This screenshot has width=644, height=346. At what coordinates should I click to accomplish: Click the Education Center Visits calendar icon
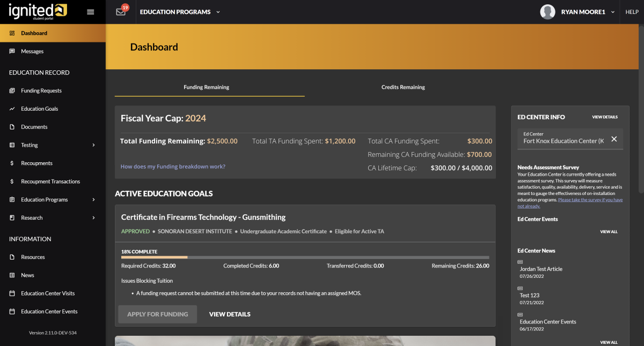[12, 293]
